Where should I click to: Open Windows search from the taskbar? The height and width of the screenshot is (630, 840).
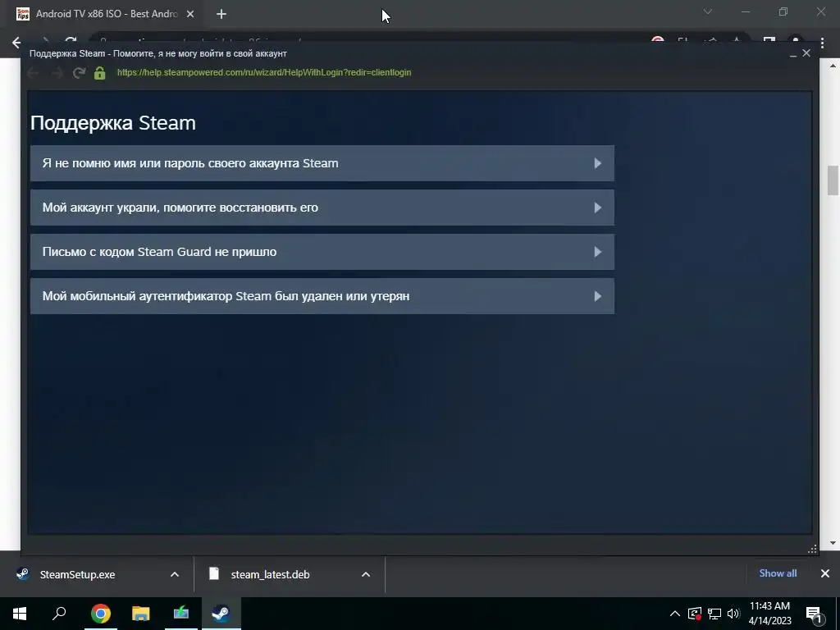point(59,614)
